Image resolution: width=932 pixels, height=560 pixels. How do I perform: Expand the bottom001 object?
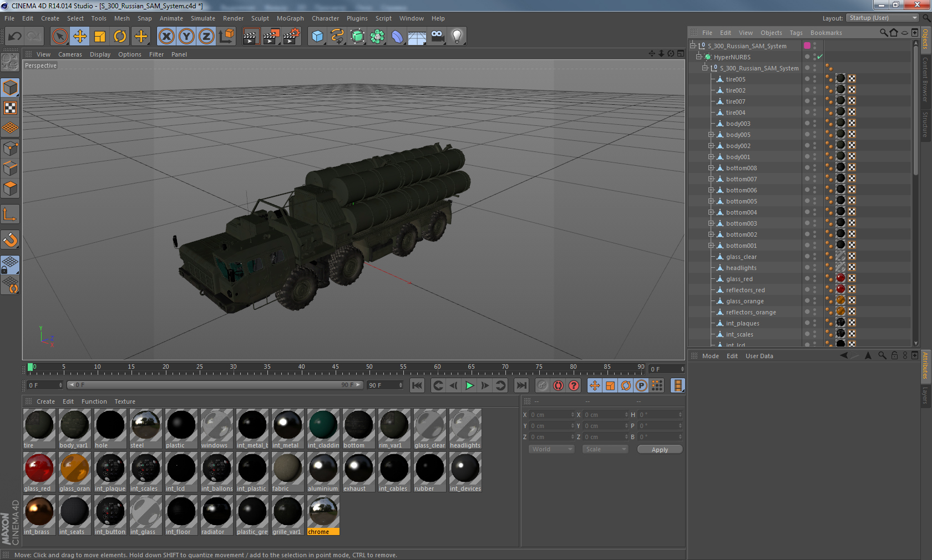[711, 246]
